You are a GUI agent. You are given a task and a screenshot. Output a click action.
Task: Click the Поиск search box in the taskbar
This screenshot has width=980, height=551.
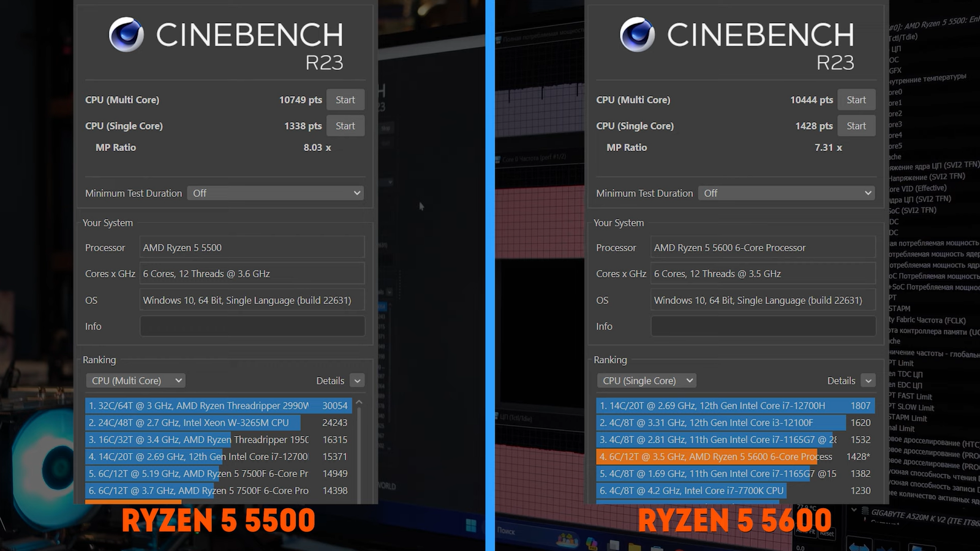click(x=514, y=531)
